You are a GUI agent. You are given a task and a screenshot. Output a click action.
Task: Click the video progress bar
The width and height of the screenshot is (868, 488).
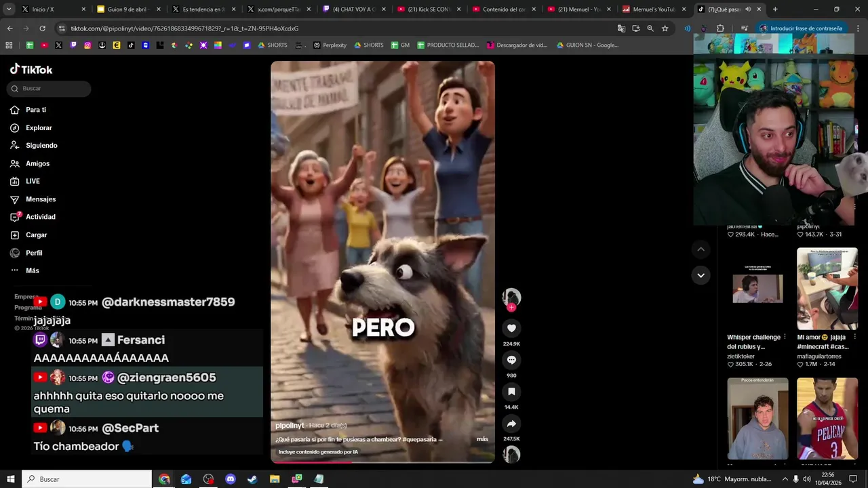(x=382, y=462)
